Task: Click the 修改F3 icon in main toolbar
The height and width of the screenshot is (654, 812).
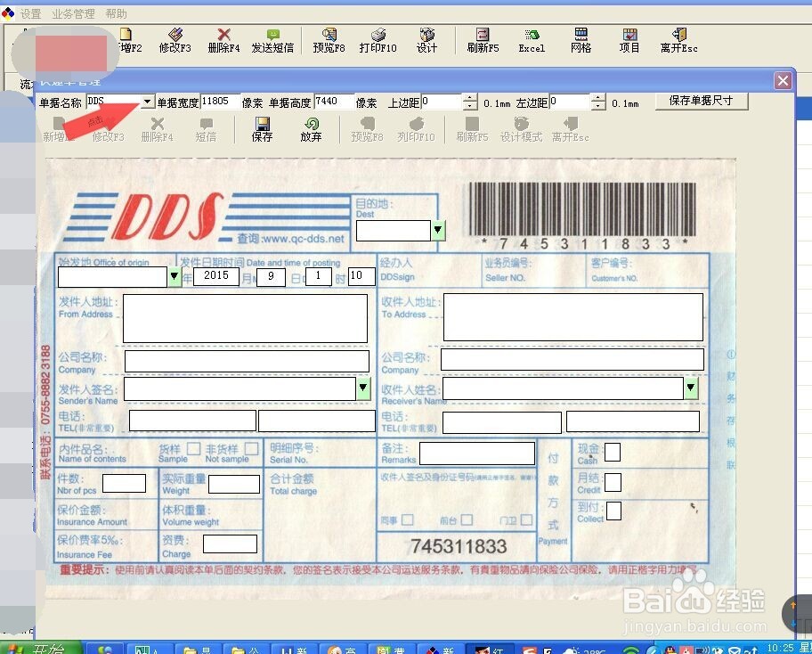Action: coord(175,40)
